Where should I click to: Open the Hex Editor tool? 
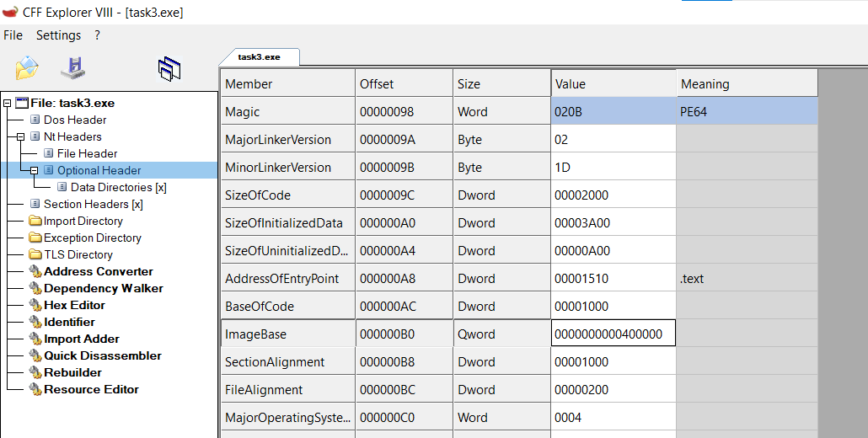[74, 305]
